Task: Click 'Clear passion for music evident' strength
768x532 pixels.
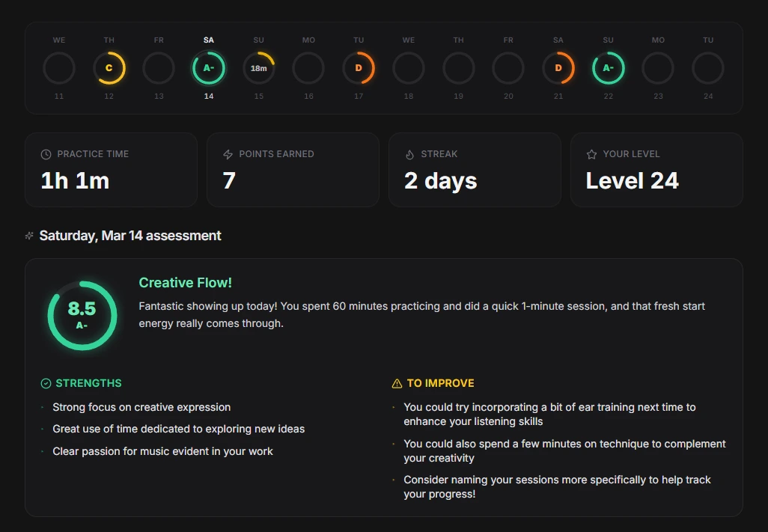Action: (162, 451)
